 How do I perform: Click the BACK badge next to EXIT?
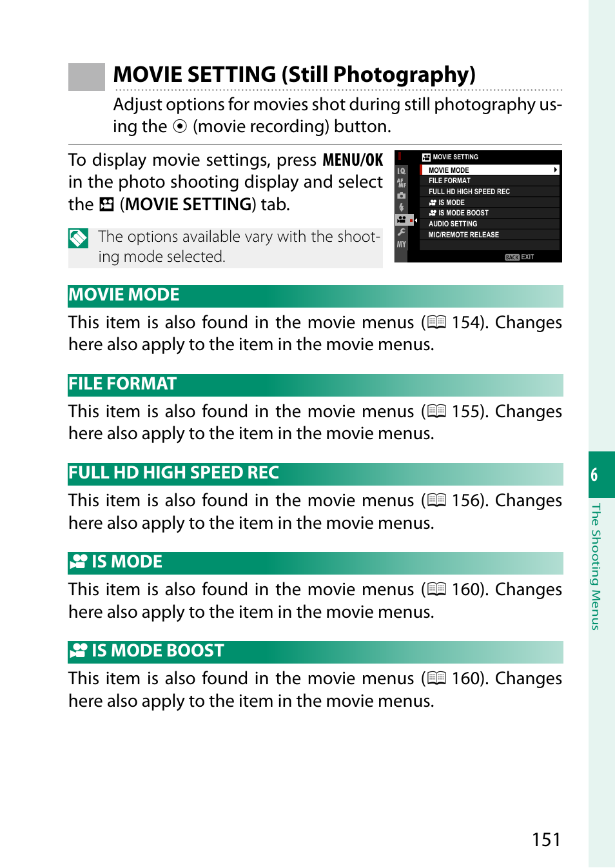tap(512, 257)
